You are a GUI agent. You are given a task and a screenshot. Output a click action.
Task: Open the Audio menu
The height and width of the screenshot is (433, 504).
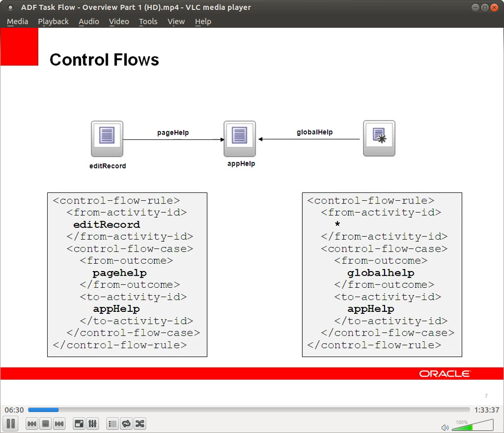89,21
